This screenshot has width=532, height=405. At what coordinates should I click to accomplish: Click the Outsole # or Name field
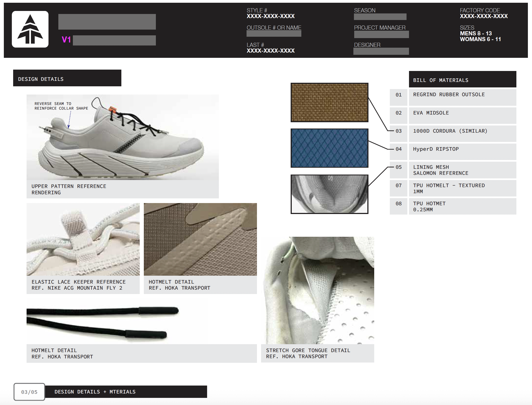274,34
